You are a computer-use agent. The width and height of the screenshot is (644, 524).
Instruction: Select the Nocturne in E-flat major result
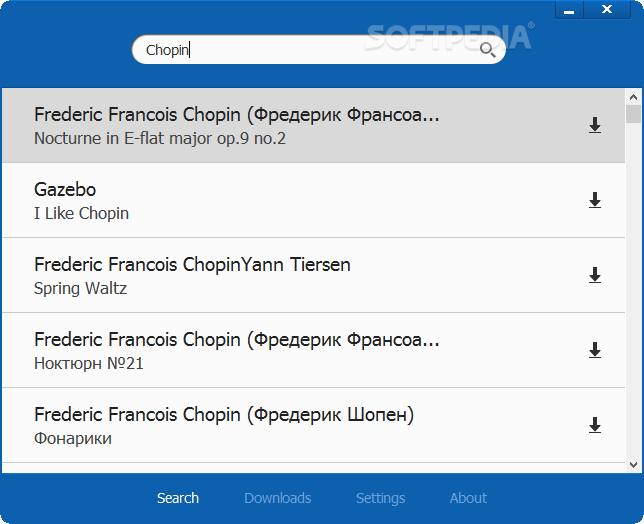click(313, 125)
